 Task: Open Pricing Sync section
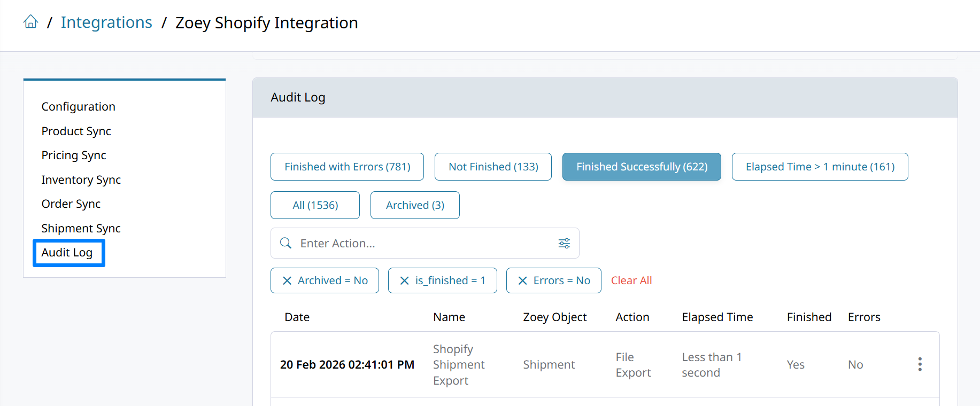coord(74,155)
